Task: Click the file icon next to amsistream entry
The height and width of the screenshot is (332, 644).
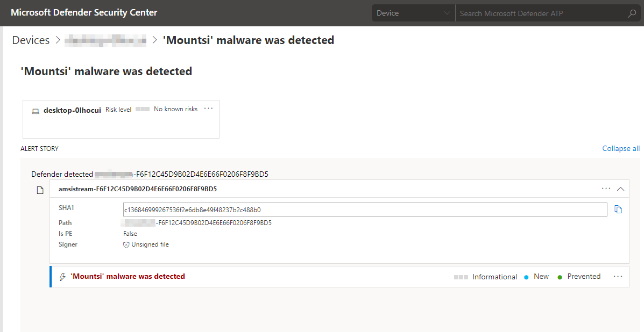Action: 39,190
